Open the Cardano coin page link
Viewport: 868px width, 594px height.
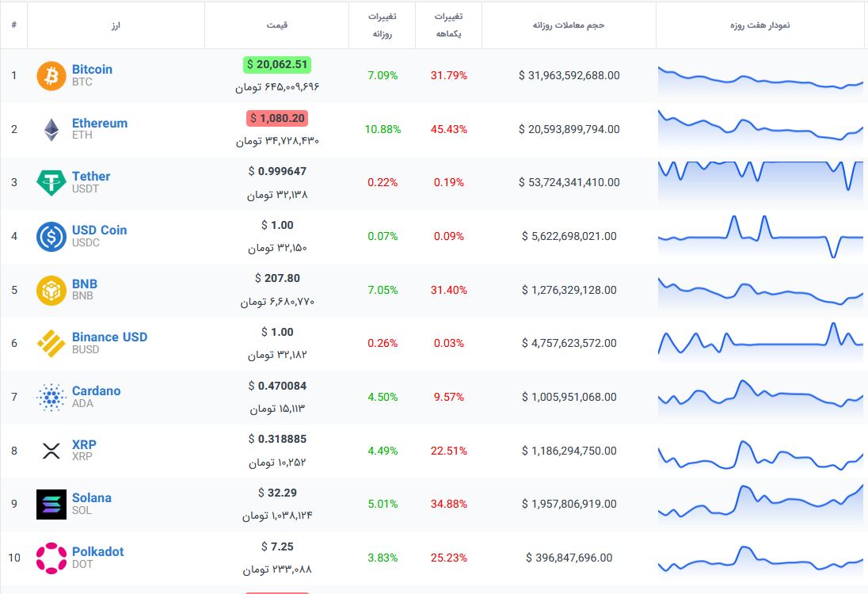tap(97, 390)
